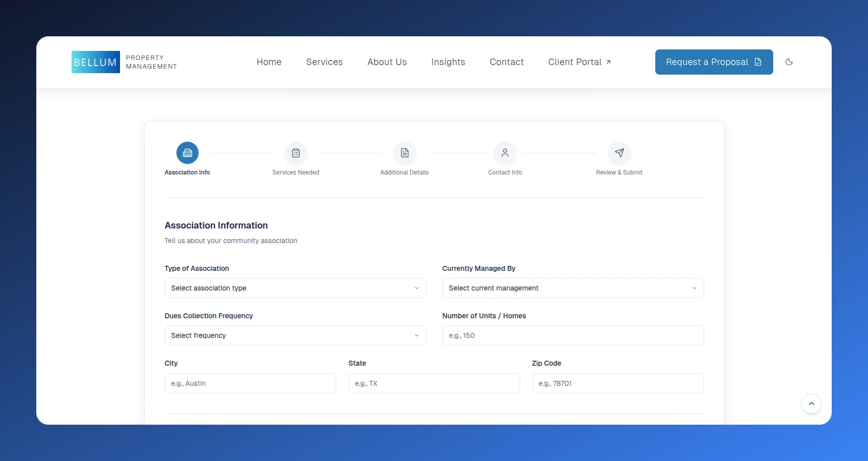Go to About Us page
This screenshot has width=868, height=461.
coord(387,62)
